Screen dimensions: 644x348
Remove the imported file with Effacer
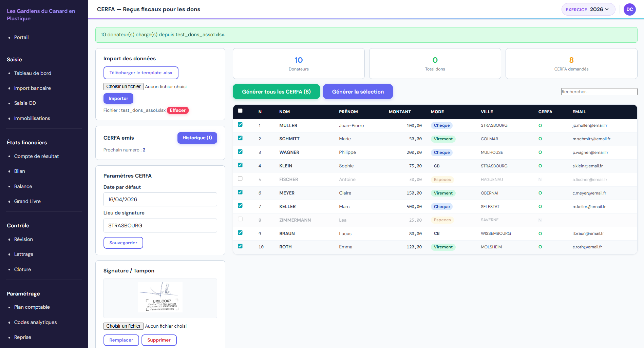[x=177, y=110]
